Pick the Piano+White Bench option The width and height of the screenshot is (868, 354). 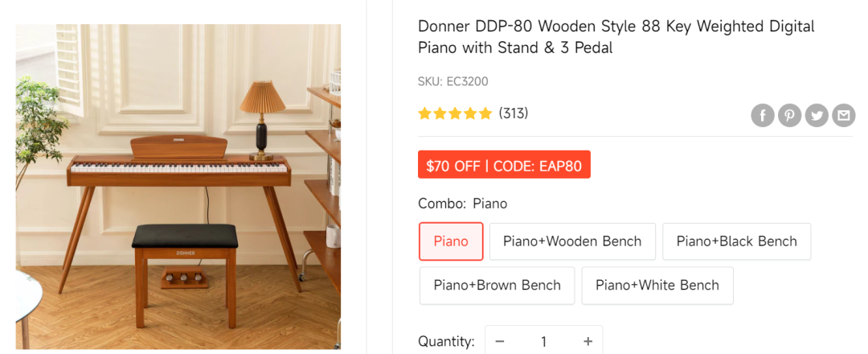click(657, 285)
